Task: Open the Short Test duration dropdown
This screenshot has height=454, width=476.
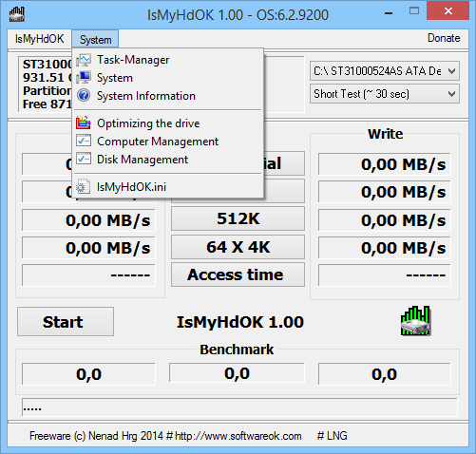Action: [x=385, y=94]
